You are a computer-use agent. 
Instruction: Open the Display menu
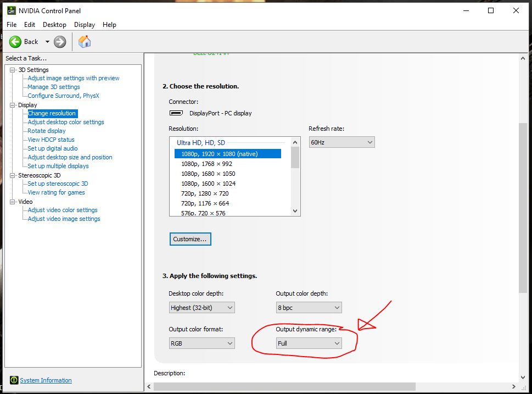point(85,25)
